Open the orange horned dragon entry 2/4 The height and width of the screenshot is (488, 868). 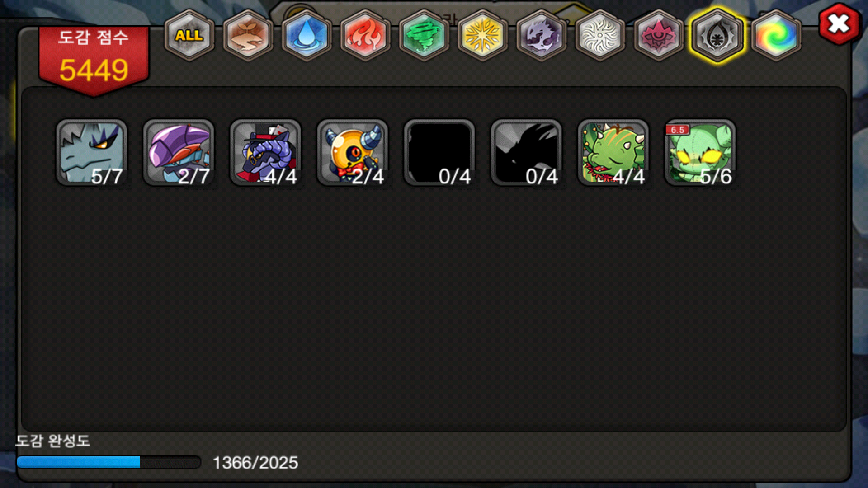353,153
